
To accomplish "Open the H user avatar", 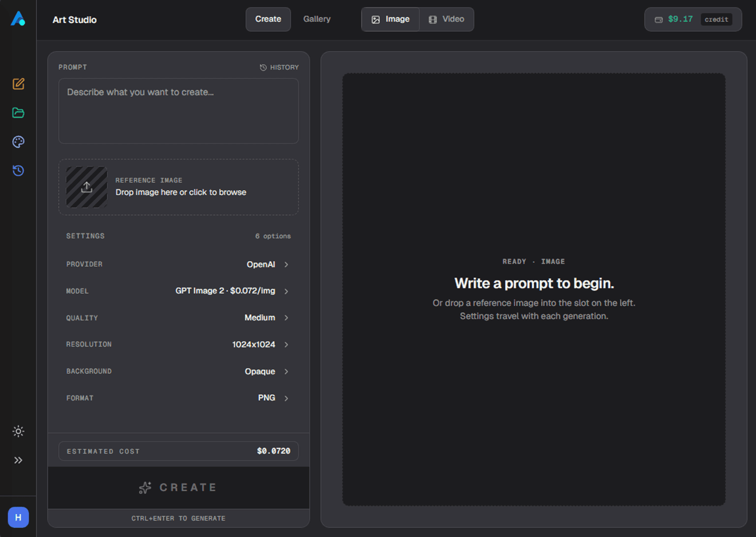I will pyautogui.click(x=18, y=518).
